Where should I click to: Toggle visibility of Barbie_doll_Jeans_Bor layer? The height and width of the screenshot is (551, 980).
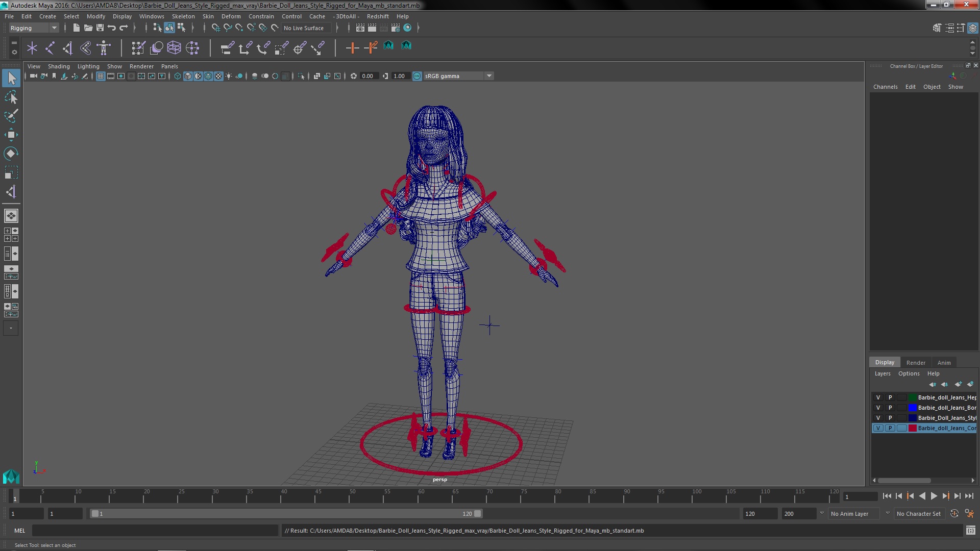click(878, 407)
